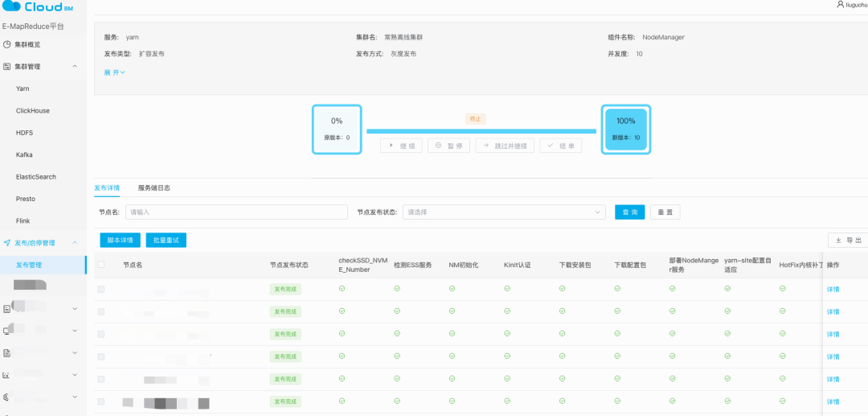Open 详情 link for first node row
Screen dimensions: 868x416
point(833,289)
